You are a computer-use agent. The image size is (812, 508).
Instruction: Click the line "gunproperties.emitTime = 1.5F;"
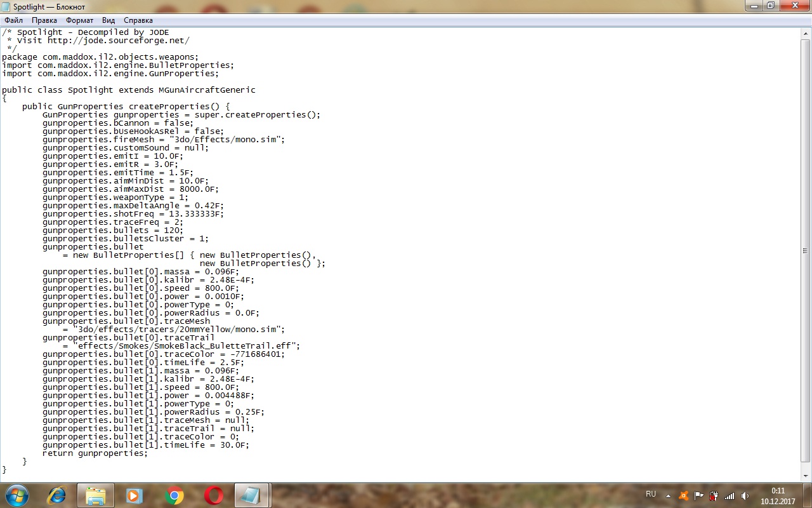[118, 172]
